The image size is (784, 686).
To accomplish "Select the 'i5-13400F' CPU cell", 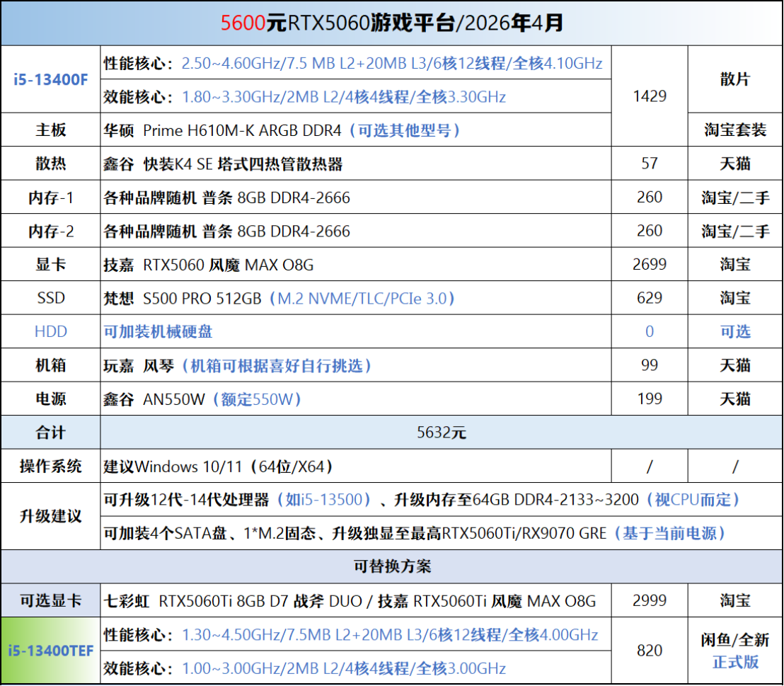I will [x=50, y=79].
